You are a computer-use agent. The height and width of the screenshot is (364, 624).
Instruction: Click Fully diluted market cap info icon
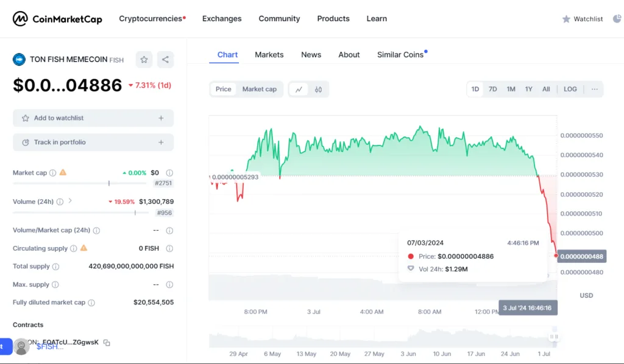91,303
